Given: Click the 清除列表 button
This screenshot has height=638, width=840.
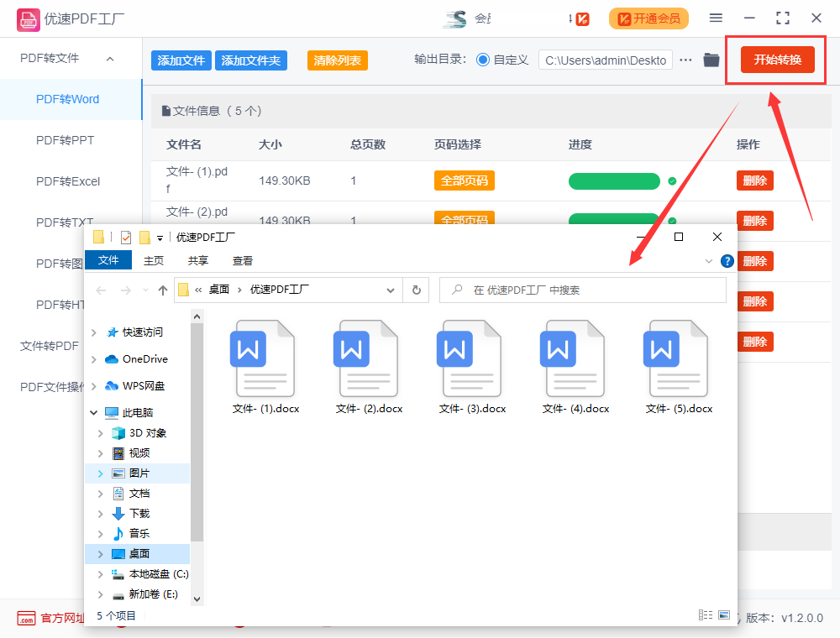Looking at the screenshot, I should [x=338, y=60].
